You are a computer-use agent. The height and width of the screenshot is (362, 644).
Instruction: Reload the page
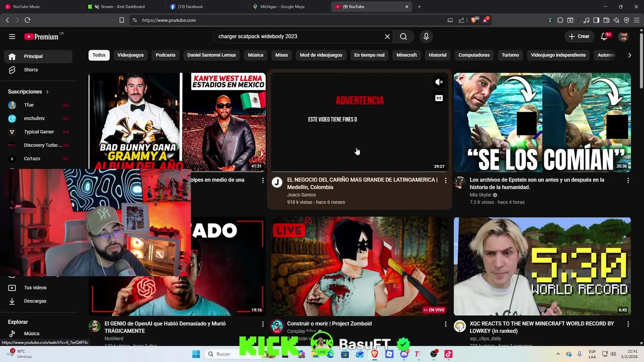(x=27, y=20)
